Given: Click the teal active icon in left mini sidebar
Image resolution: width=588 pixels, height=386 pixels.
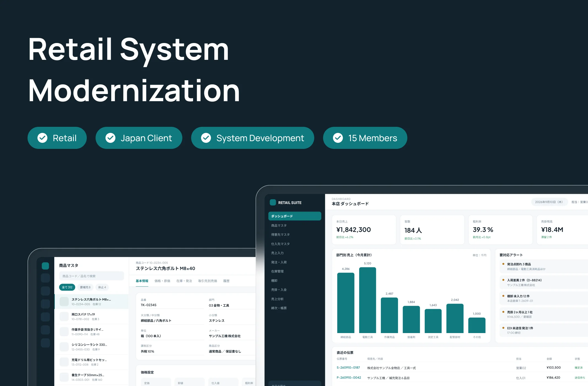Looking at the screenshot, I should tap(45, 266).
